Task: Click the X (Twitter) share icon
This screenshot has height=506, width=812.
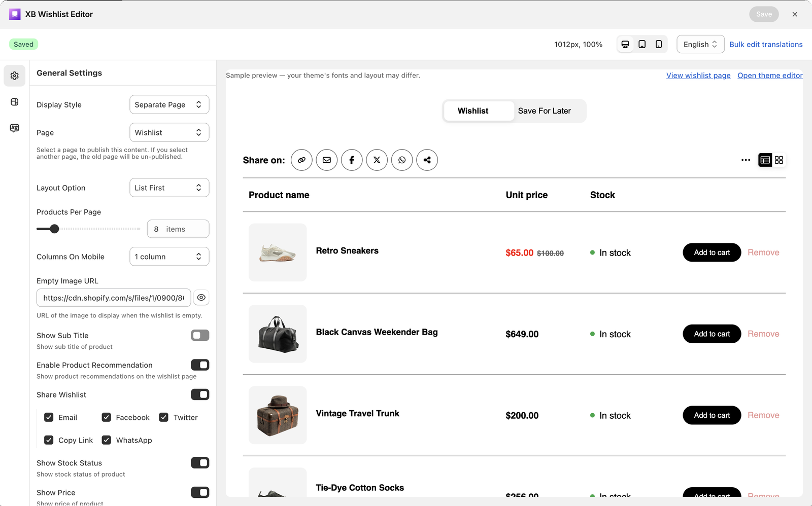Action: (x=377, y=160)
